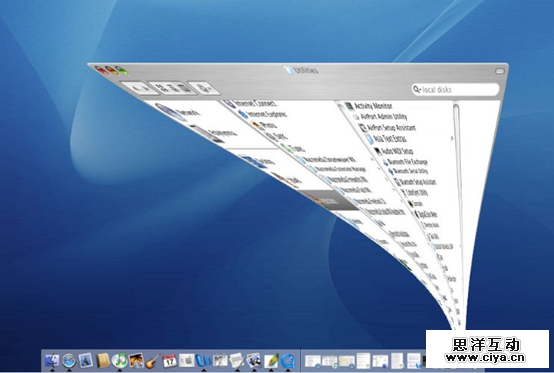Select Audio MIDI Setup item
554x373 pixels.
(x=394, y=151)
